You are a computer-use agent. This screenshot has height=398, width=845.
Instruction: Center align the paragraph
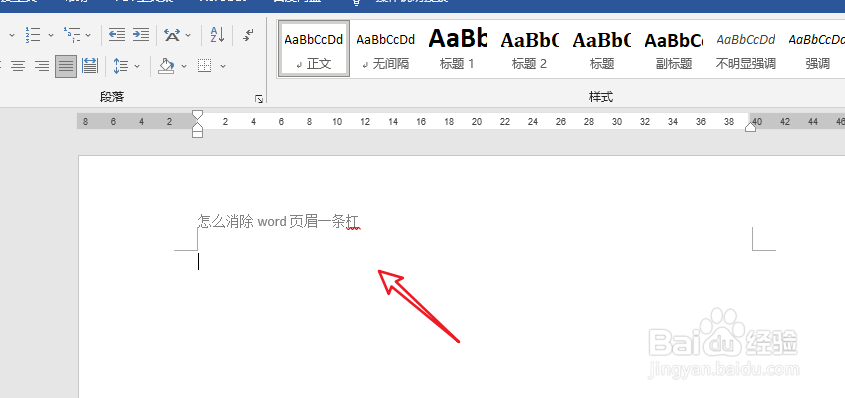(18, 66)
